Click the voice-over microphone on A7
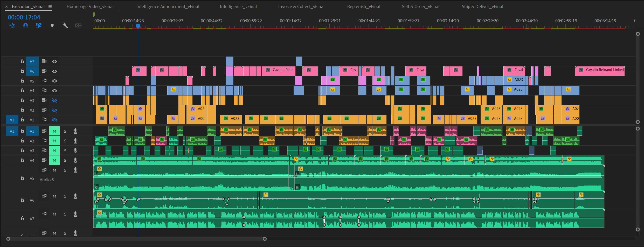 coord(75,214)
